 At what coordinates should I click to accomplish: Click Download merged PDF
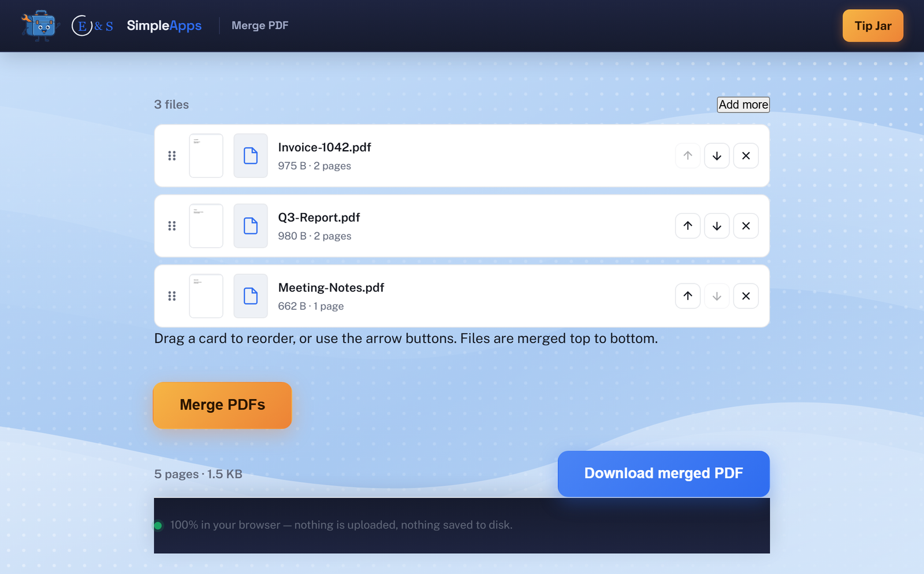664,474
